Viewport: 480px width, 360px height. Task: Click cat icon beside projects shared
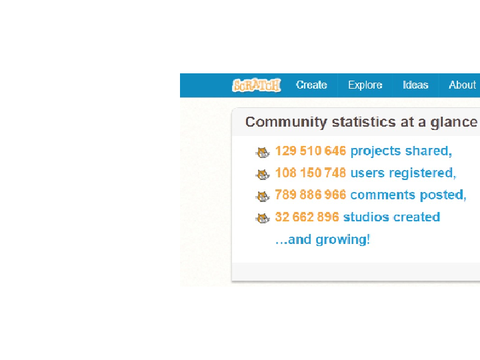click(x=262, y=152)
